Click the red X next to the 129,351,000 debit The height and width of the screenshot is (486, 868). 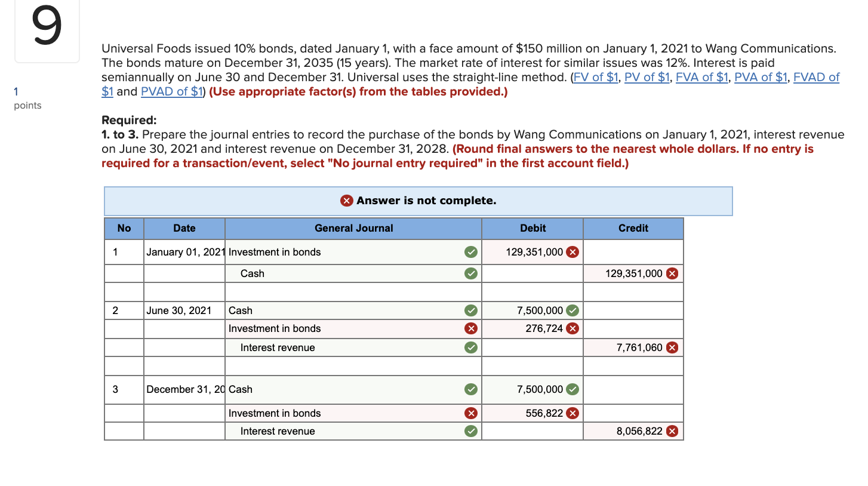point(572,252)
